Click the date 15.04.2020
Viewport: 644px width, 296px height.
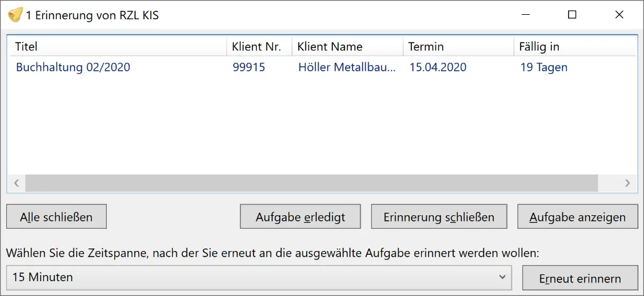(438, 67)
